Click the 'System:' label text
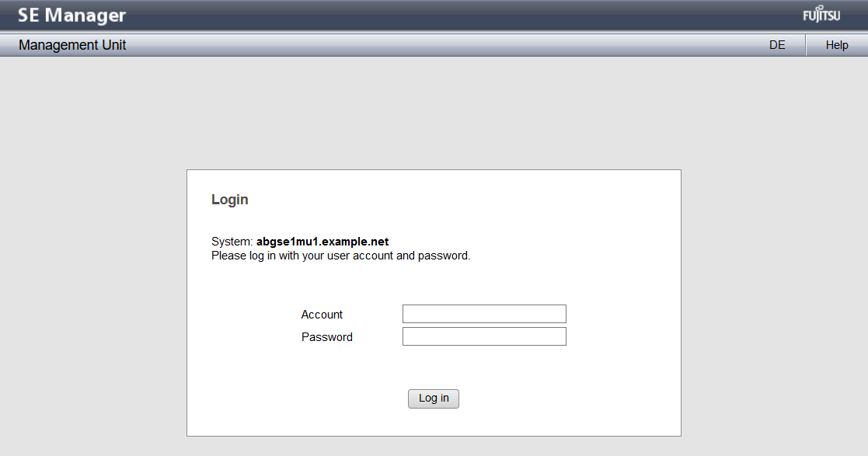Viewport: 868px width, 456px height. (232, 242)
